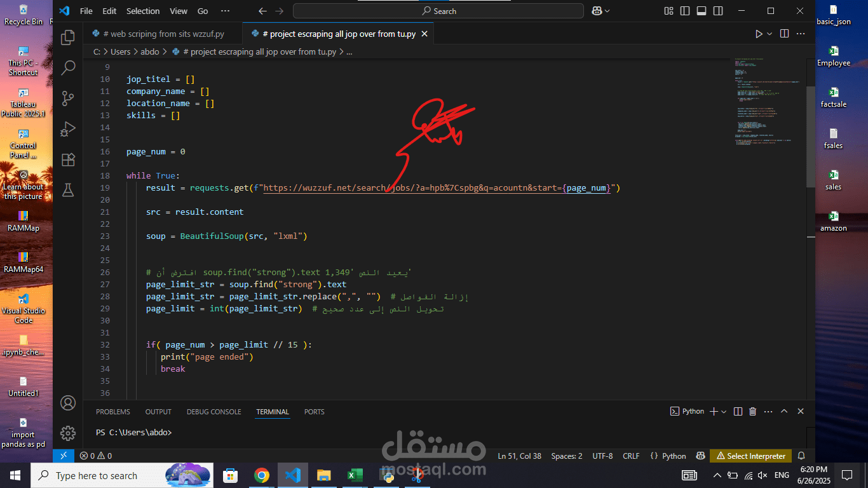This screenshot has height=488, width=868.
Task: Open Copilot status icon in status bar
Action: pyautogui.click(x=700, y=456)
